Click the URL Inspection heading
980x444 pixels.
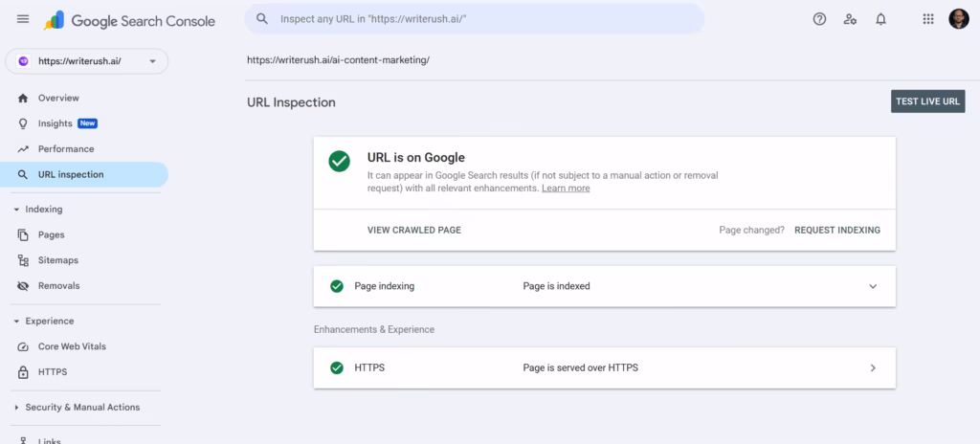click(291, 102)
